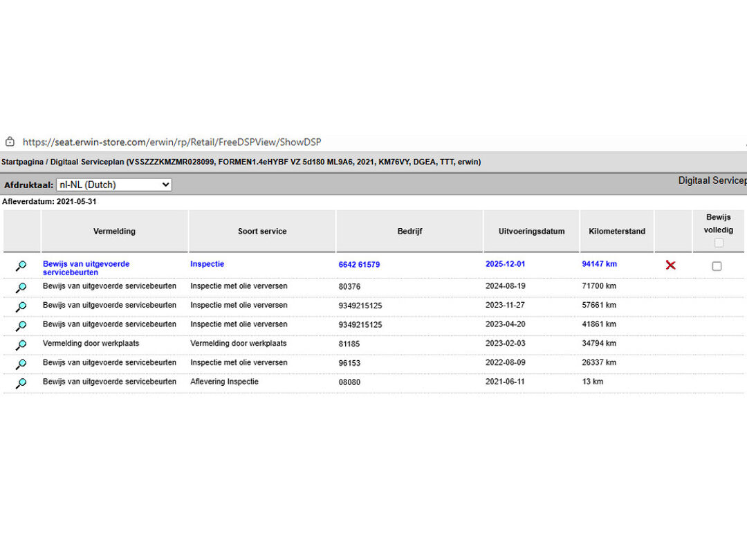The height and width of the screenshot is (560, 747).
Task: Select the Kilometerstand column header
Action: click(617, 232)
